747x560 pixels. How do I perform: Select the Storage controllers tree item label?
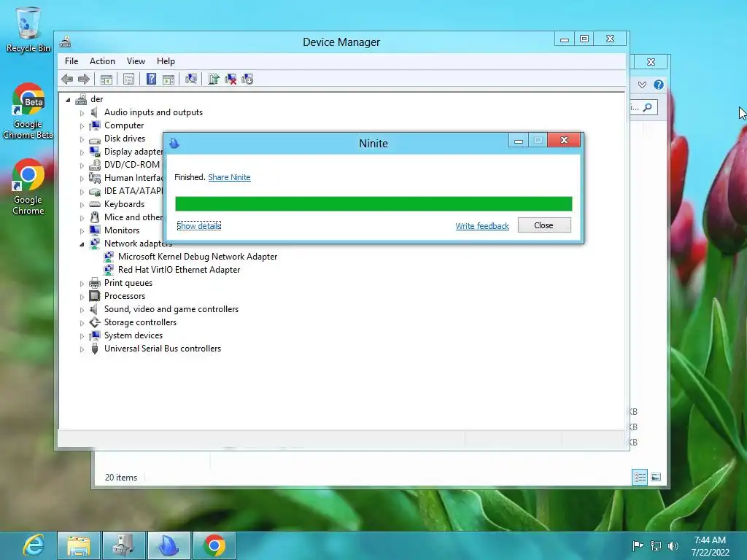point(141,322)
